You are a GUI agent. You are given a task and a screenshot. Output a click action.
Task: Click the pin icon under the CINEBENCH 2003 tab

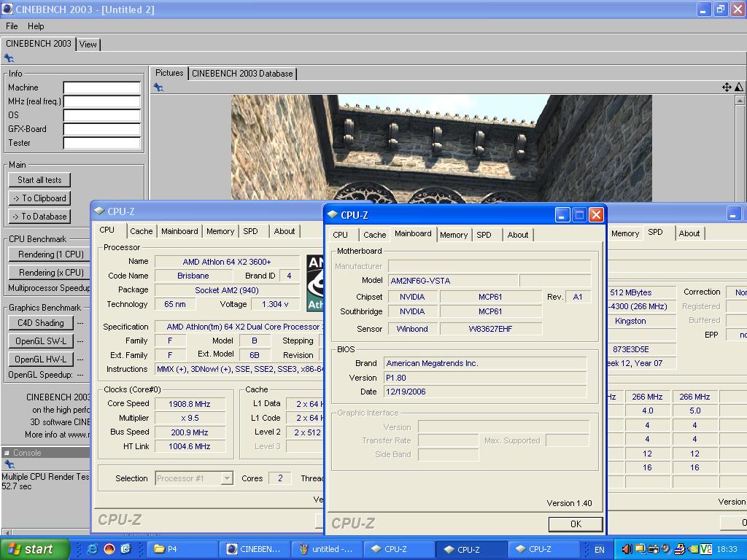[9, 58]
